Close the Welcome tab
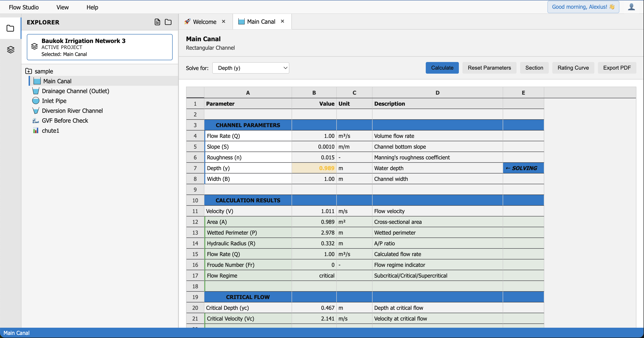Screen dimensions: 644x338 pyautogui.click(x=224, y=21)
